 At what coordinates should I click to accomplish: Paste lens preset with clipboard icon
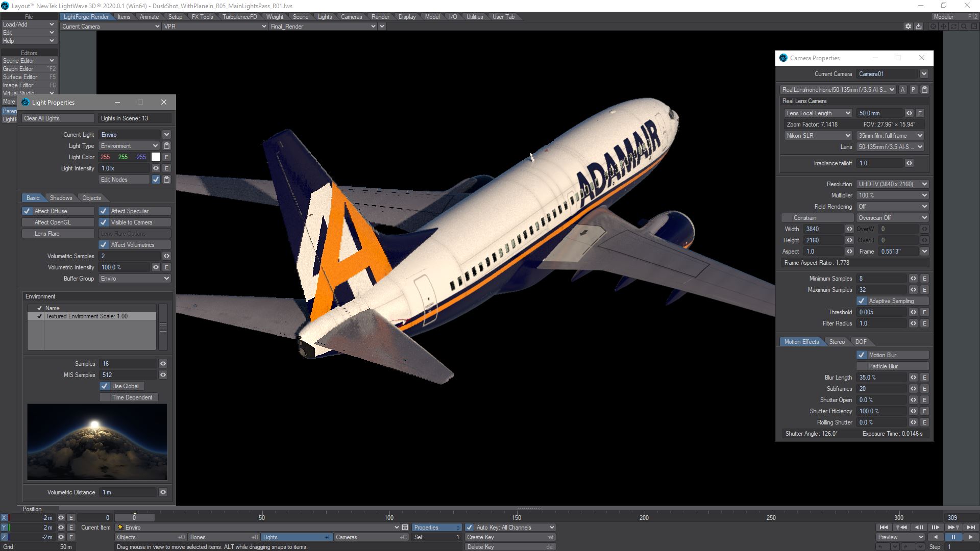click(x=924, y=90)
